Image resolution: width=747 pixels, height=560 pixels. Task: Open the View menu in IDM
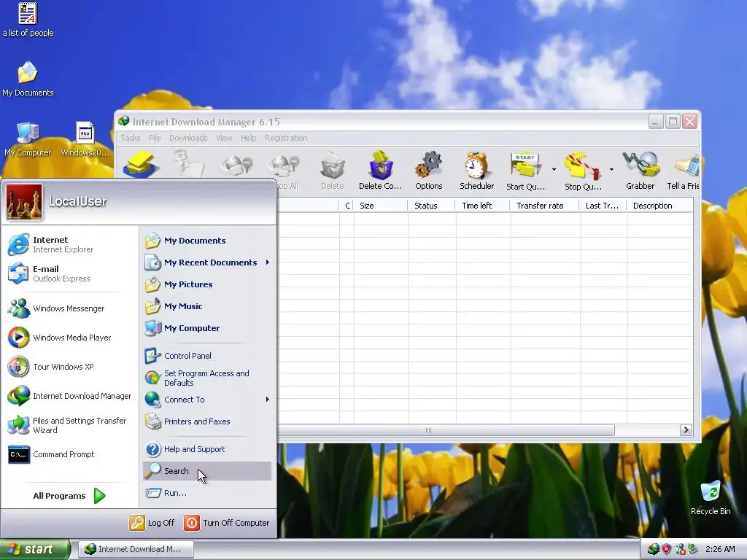click(x=224, y=138)
